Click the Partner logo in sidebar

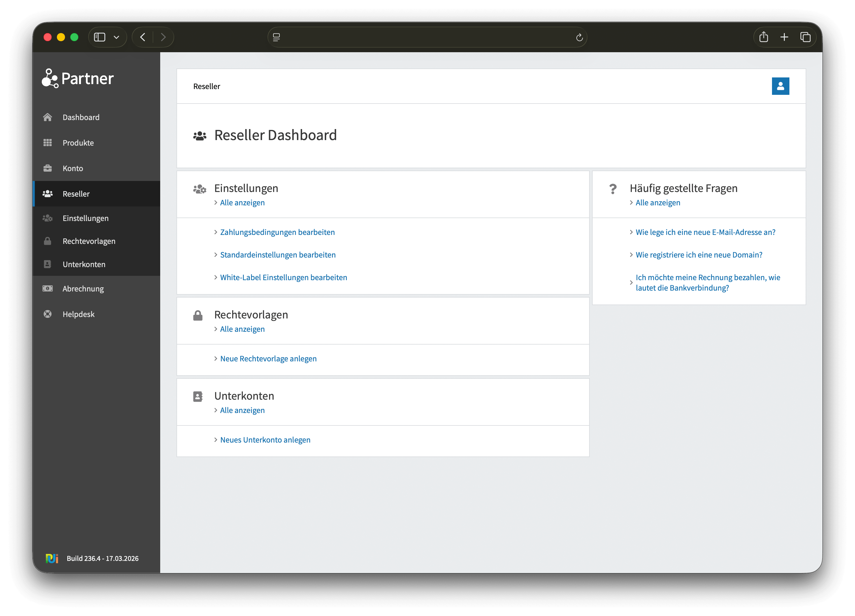click(78, 78)
